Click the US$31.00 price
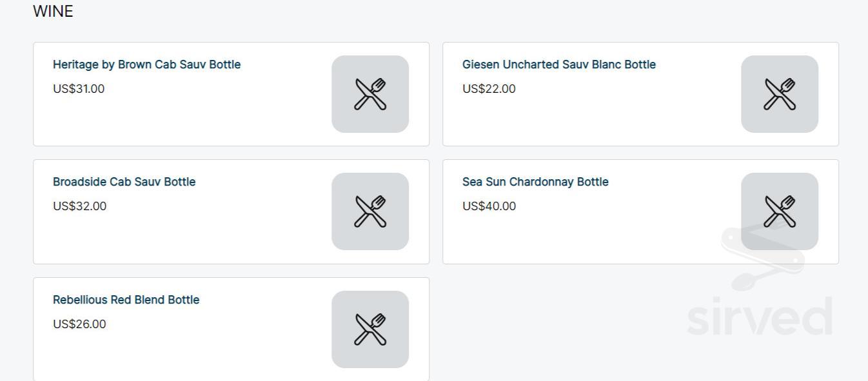The width and height of the screenshot is (868, 381). click(79, 89)
